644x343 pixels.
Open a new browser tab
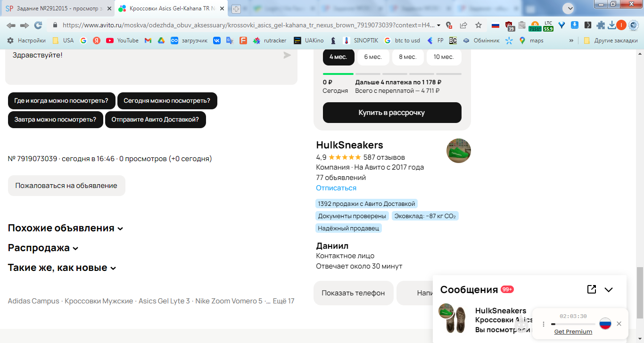pos(236,8)
